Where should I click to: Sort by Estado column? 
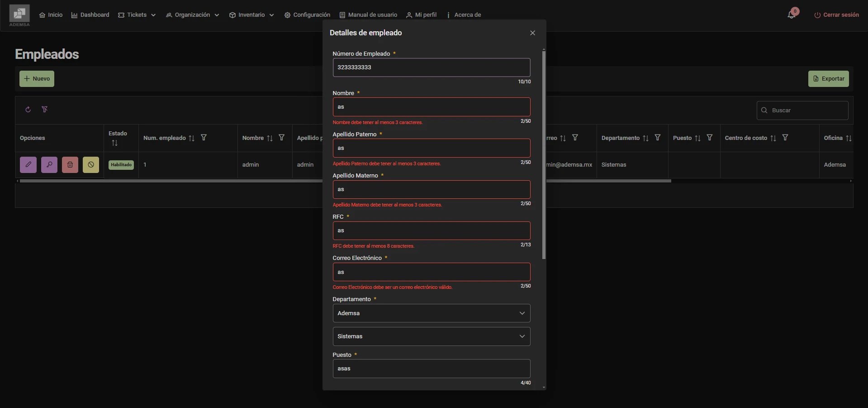114,143
